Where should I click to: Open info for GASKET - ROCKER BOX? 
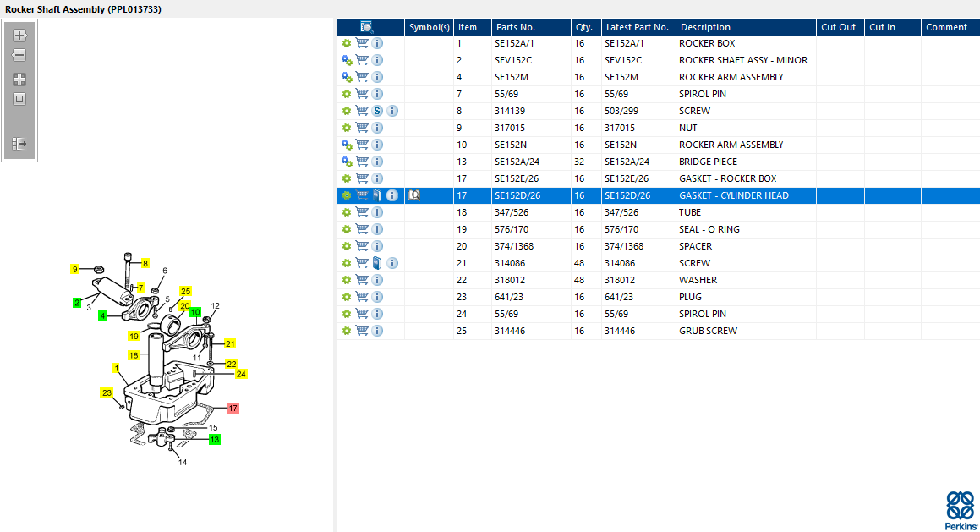click(377, 178)
